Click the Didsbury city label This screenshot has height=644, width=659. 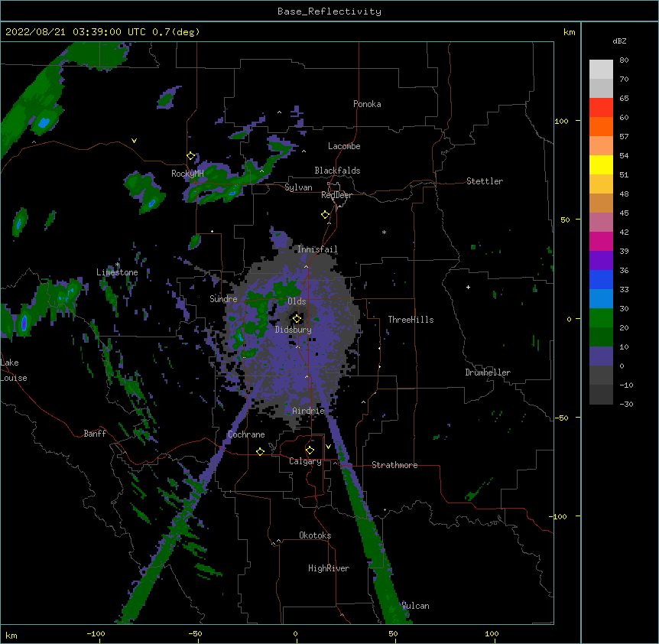[294, 330]
